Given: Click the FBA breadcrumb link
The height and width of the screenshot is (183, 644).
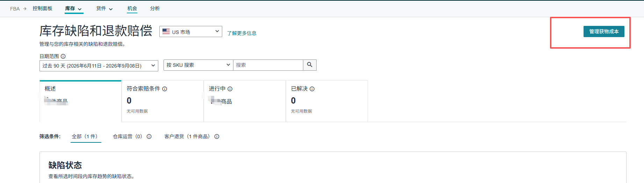Looking at the screenshot, I should point(15,9).
